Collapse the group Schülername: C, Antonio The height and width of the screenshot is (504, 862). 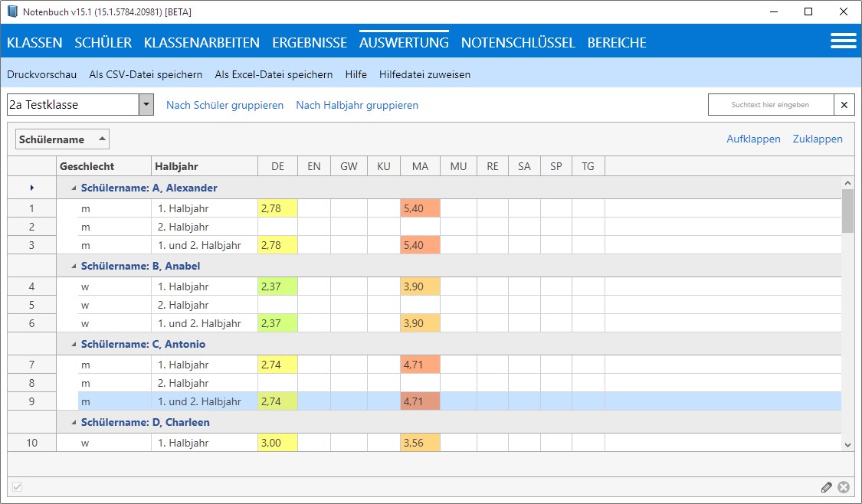(74, 345)
